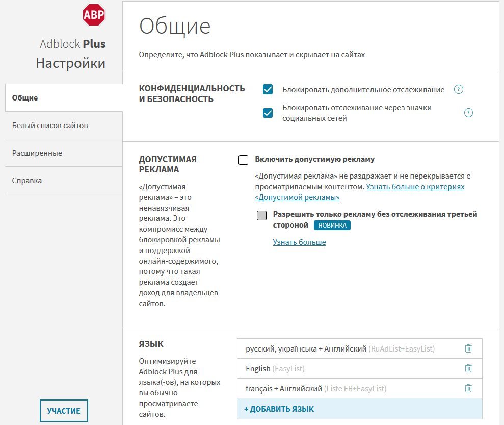Open help tooltip for additional tracking blocking
This screenshot has height=425, width=504.
coord(458,89)
